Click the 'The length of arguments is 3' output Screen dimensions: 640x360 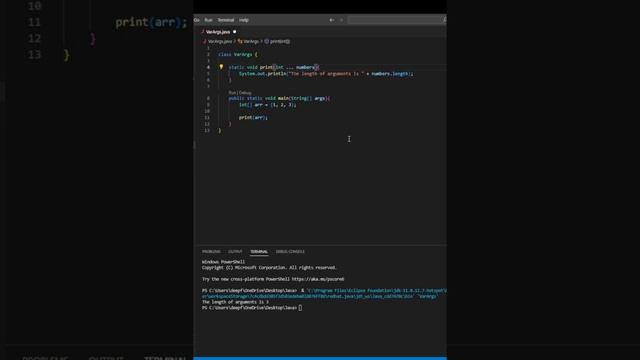236,302
